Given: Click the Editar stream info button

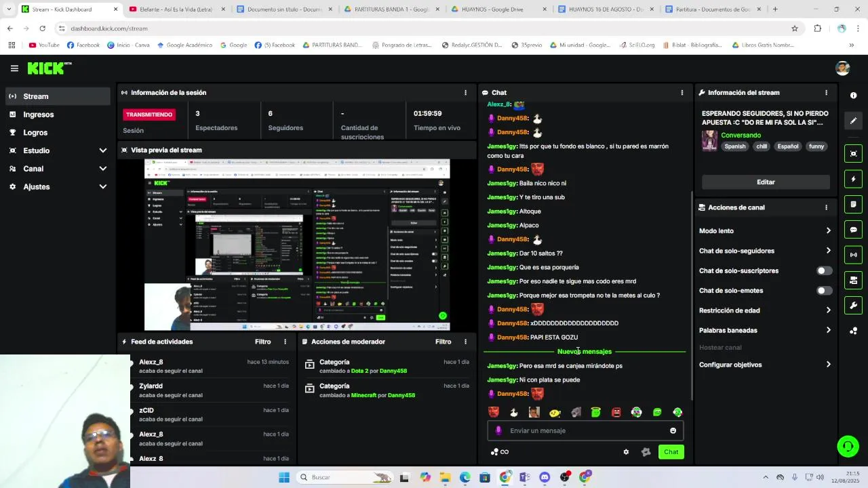Looking at the screenshot, I should 766,182.
